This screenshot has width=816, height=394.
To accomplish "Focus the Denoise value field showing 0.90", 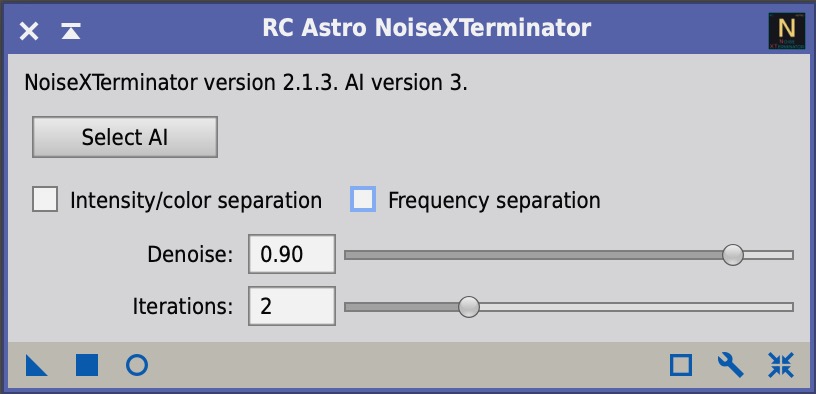I will click(292, 254).
